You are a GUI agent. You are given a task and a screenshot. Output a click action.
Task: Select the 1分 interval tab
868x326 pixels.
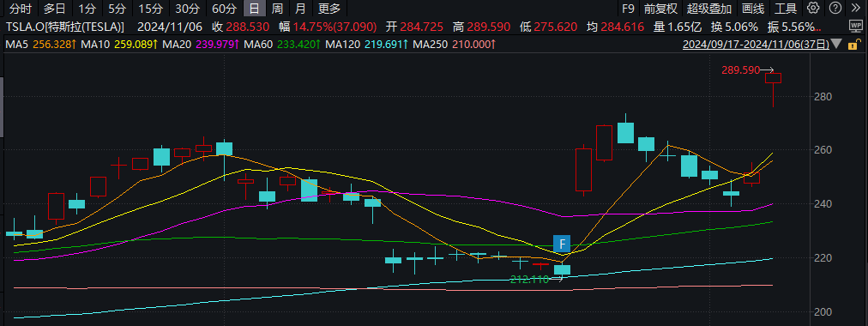87,9
